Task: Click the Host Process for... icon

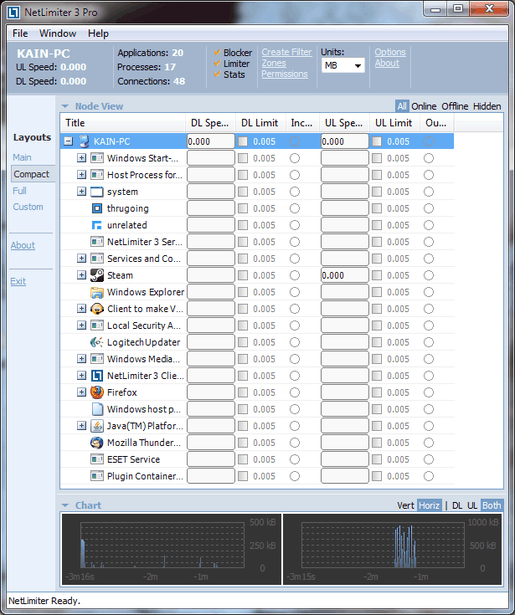Action: pyautogui.click(x=97, y=175)
